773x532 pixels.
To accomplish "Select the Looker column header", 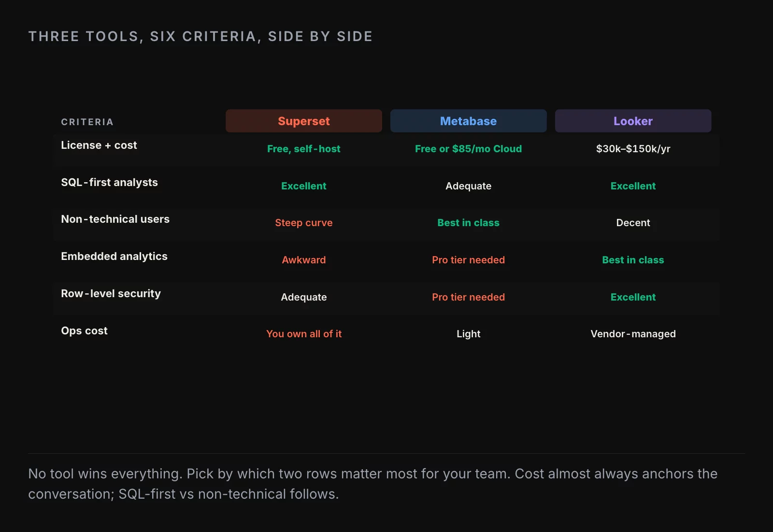I will (x=633, y=121).
